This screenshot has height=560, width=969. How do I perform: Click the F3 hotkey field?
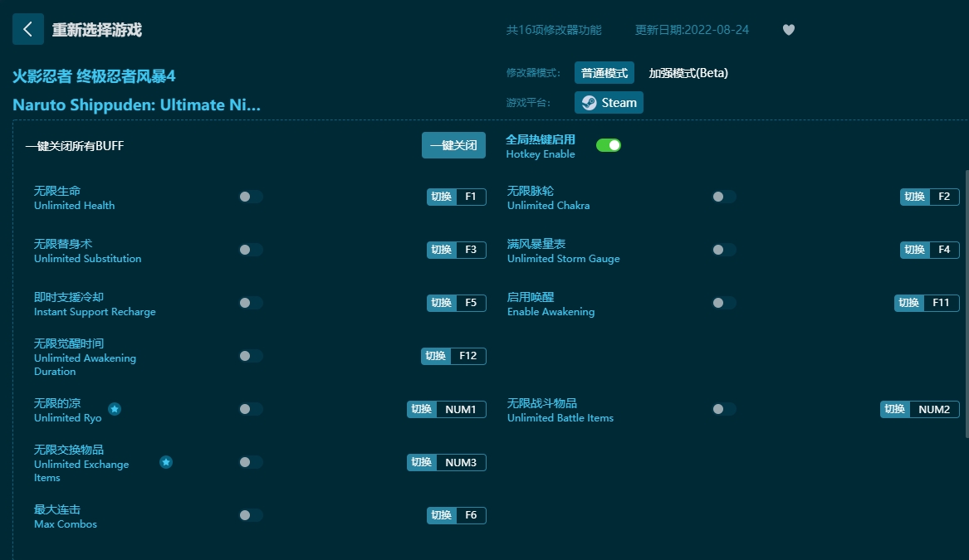tap(471, 250)
